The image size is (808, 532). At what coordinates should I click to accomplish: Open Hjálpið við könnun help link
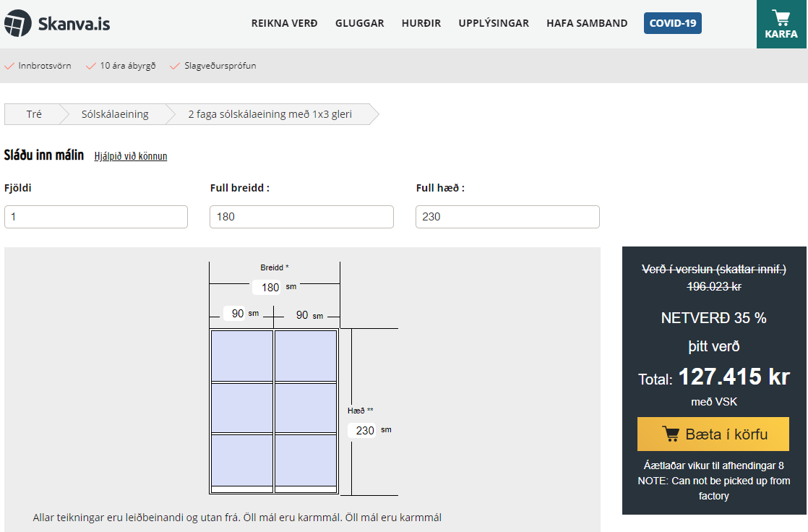coord(131,156)
